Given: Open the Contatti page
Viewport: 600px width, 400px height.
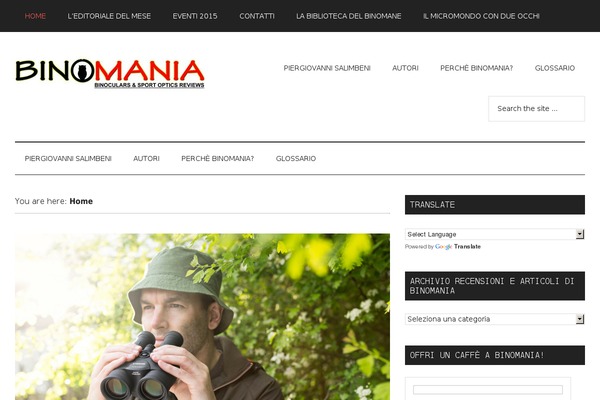Looking at the screenshot, I should point(257,16).
